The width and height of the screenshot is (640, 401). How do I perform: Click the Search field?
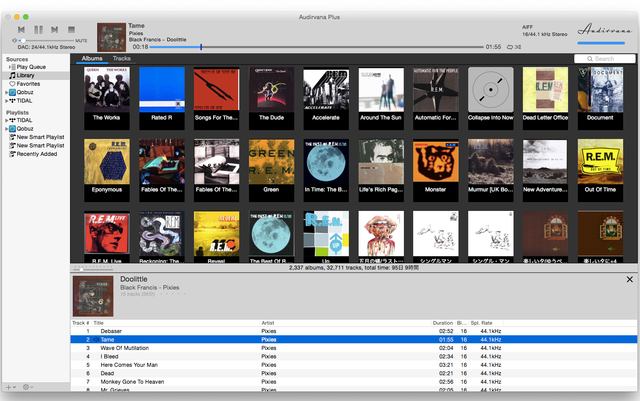click(x=604, y=59)
